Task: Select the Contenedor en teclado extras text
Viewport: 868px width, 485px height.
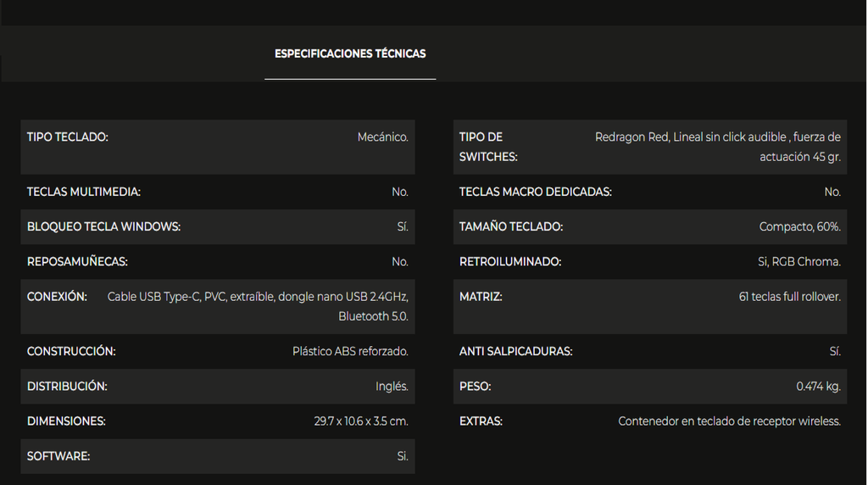Action: [x=729, y=421]
